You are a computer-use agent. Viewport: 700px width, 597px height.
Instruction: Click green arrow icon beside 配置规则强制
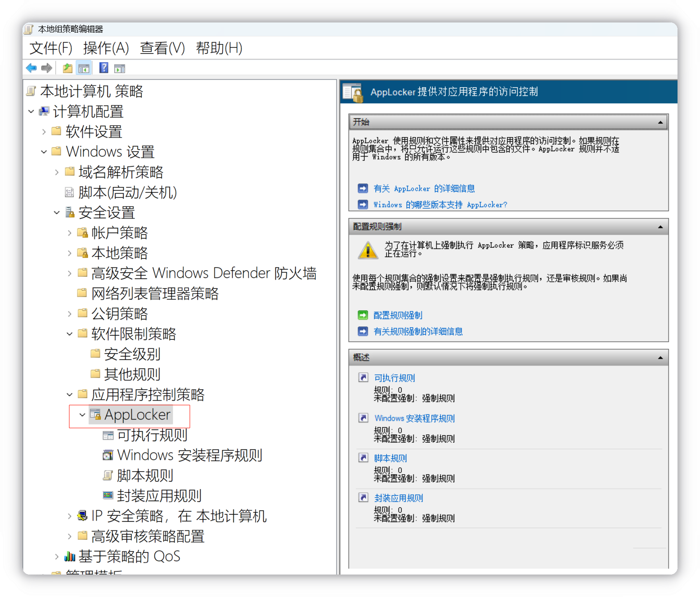363,315
